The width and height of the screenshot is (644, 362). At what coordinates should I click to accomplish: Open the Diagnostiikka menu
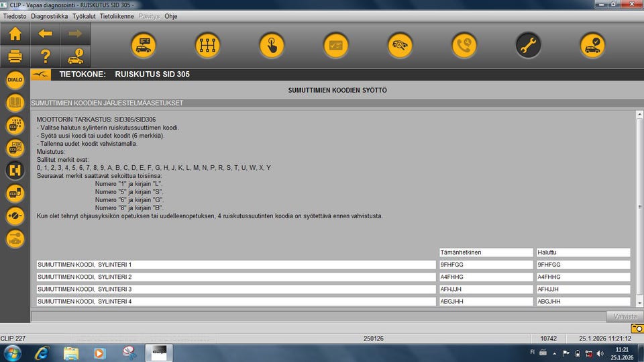coord(49,16)
